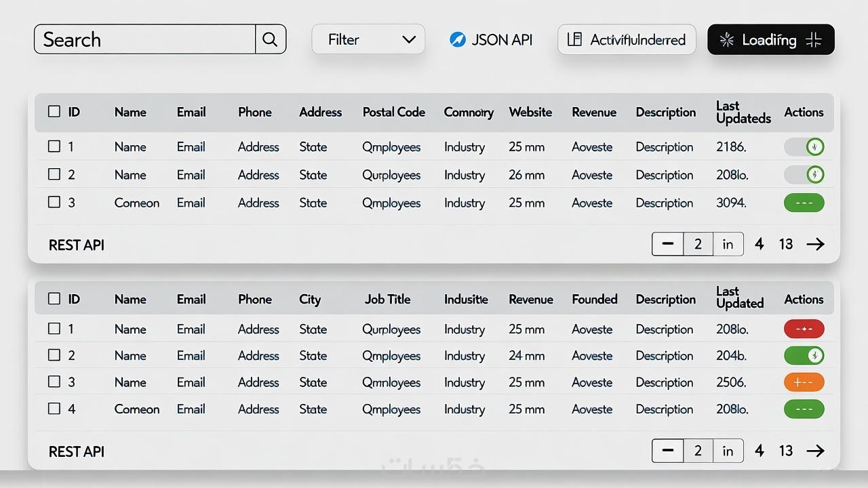The height and width of the screenshot is (488, 868).
Task: Click the Revenue column header in first table
Action: click(x=594, y=113)
